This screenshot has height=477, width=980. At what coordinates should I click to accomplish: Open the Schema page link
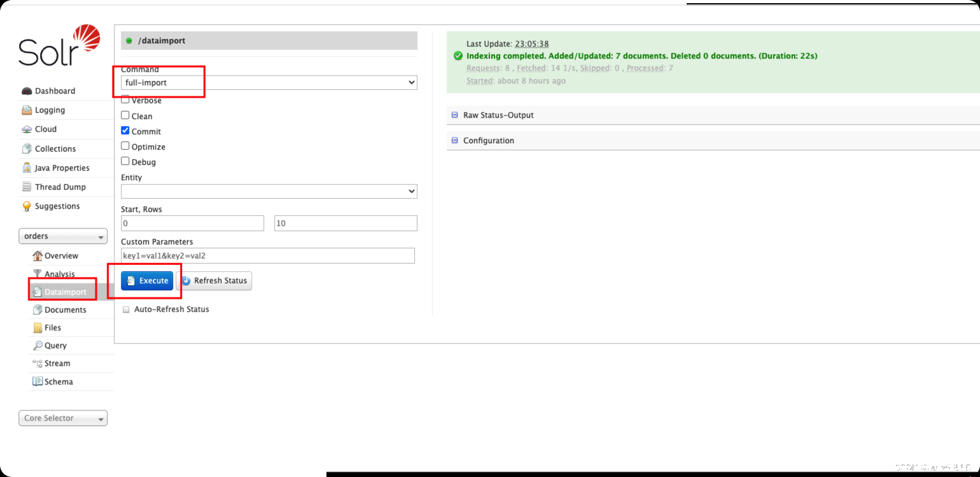point(59,381)
